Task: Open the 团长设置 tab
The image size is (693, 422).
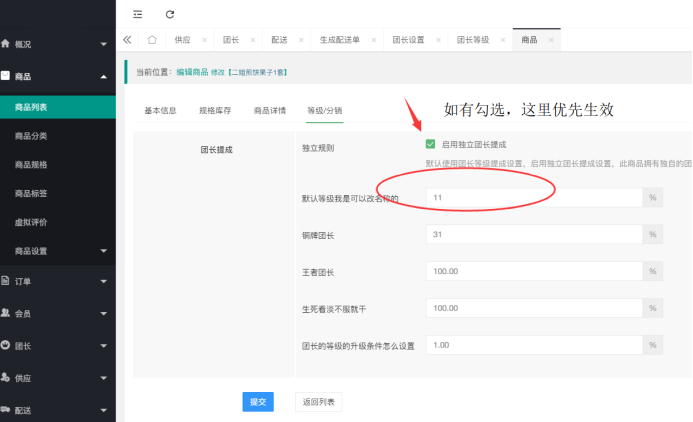Action: coord(408,40)
